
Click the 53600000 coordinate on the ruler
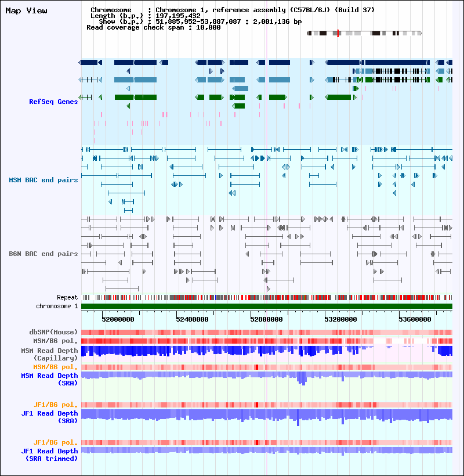pyautogui.click(x=415, y=319)
